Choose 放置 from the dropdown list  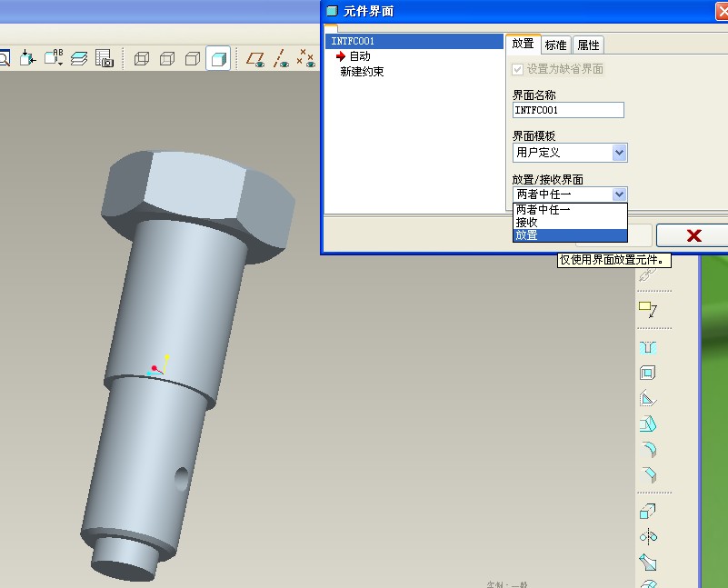click(x=570, y=235)
